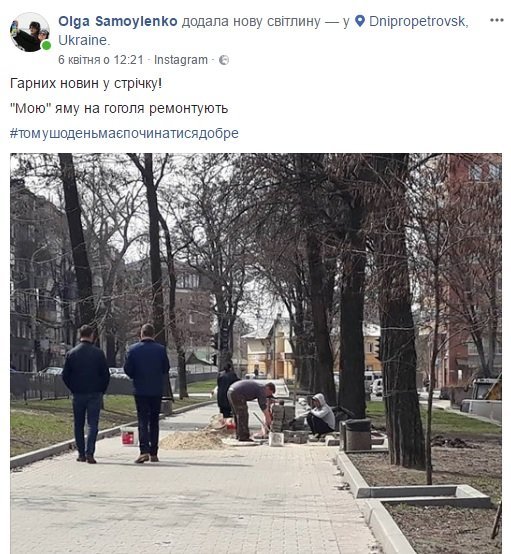Open the globe privacy audience icon
Screen dimensions: 511x554
[x=224, y=60]
